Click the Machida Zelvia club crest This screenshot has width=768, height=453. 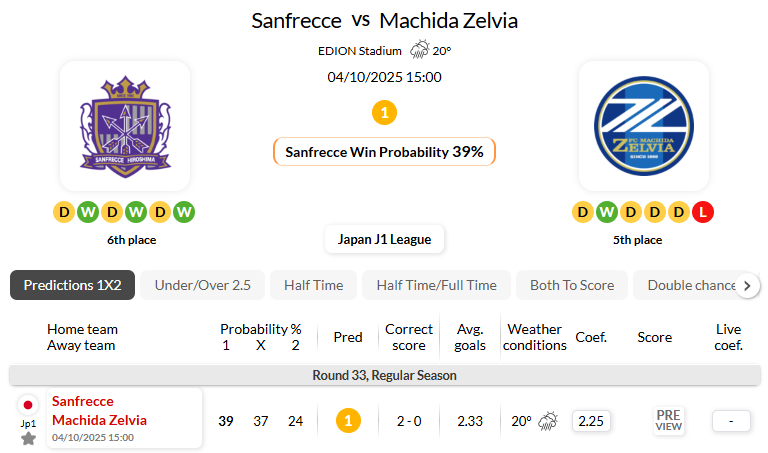click(643, 126)
